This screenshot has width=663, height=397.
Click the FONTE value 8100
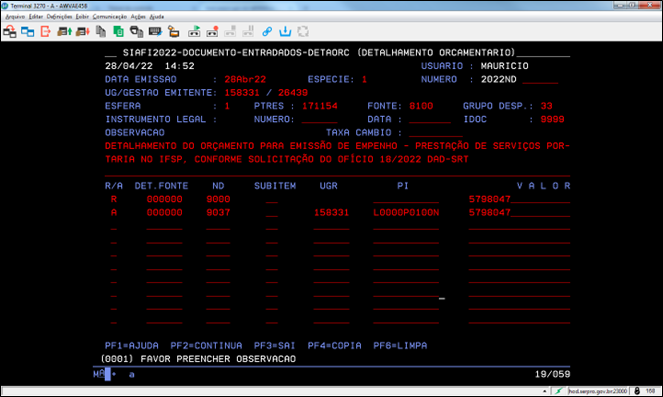click(x=421, y=106)
